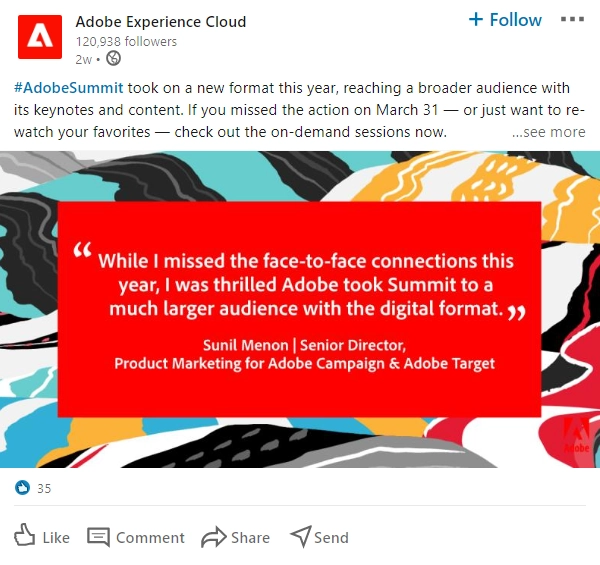Open Adobe Experience Cloud company name link

(x=161, y=21)
